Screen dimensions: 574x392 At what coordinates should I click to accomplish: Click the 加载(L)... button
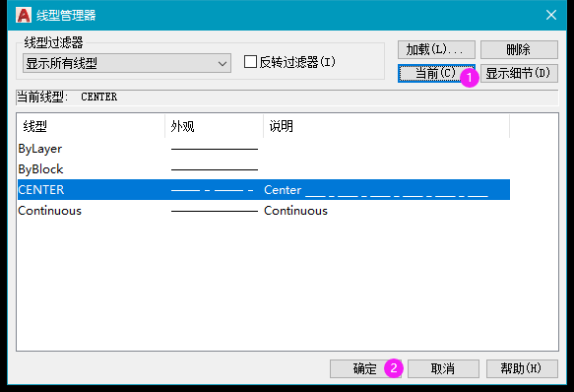[x=436, y=49]
